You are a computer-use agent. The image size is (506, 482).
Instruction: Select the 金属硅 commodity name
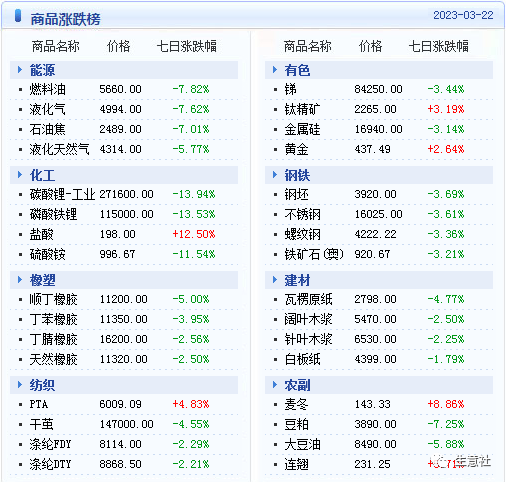(302, 129)
